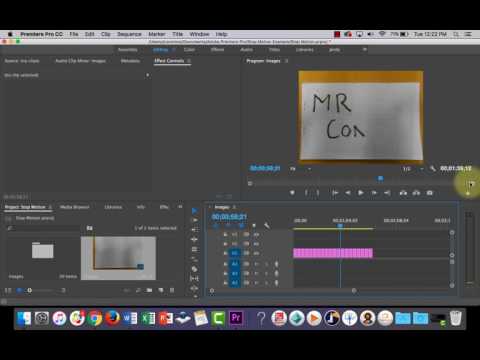This screenshot has width=480, height=360.
Task: Play the sequence in Program monitor
Action: coord(360,193)
